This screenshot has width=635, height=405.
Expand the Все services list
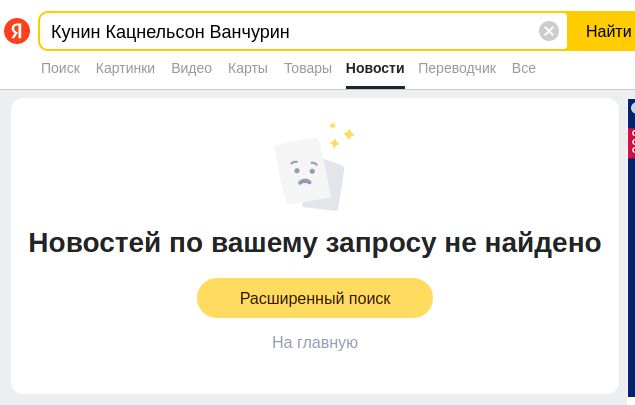524,69
